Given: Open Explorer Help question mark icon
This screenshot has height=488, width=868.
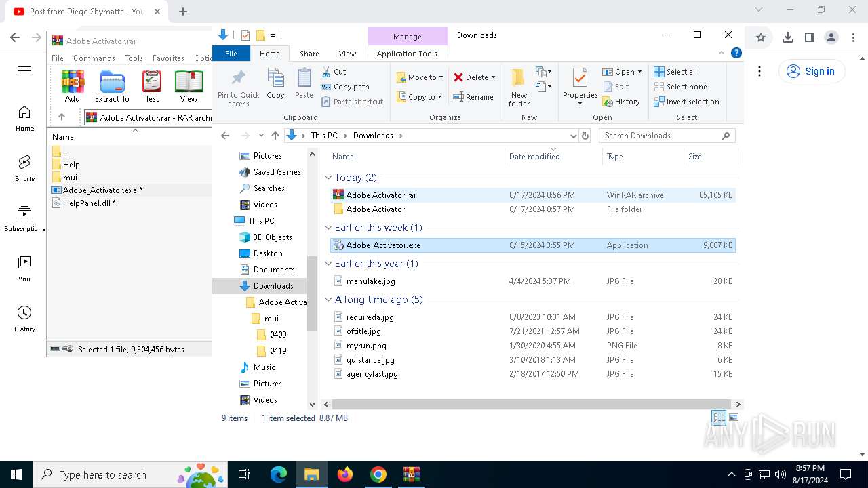Looking at the screenshot, I should [x=736, y=53].
